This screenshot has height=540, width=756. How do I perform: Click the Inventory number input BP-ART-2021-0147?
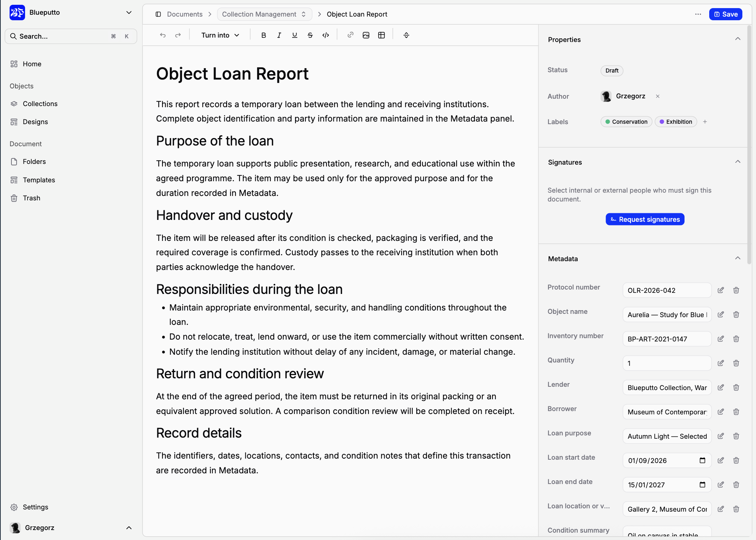pos(667,339)
